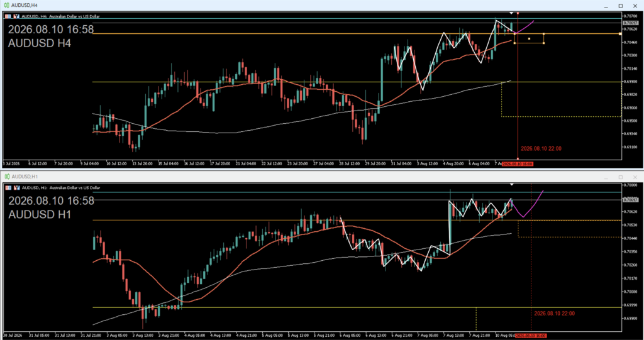Viewport: 644px width, 340px height.
Task: Close the AUDUSD,H4 chart window
Action: tap(635, 6)
